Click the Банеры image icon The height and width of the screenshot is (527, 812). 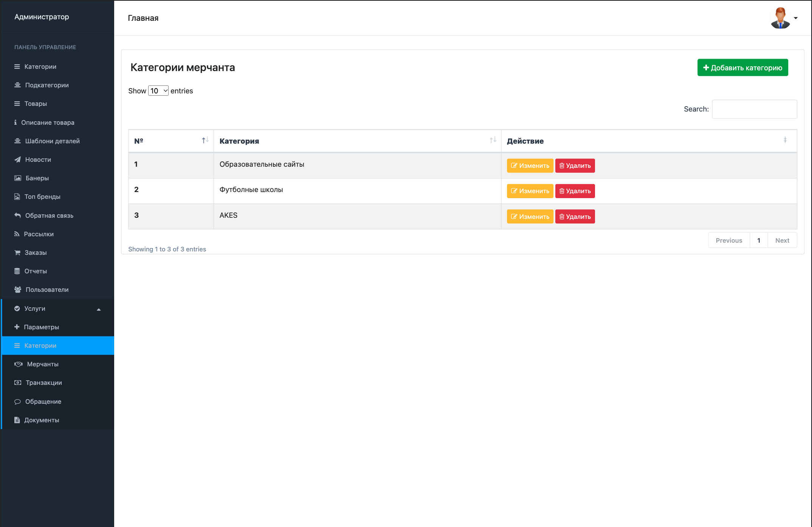tap(18, 178)
